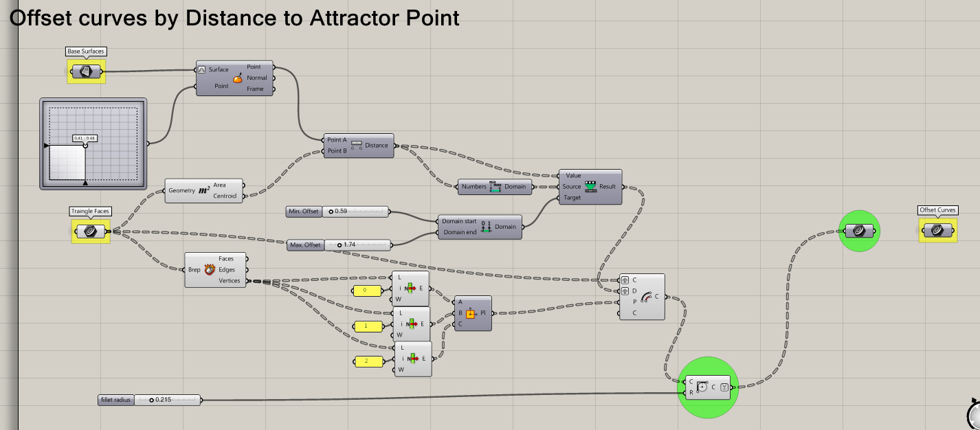Click the Deconstruct Brep component icon

210,270
